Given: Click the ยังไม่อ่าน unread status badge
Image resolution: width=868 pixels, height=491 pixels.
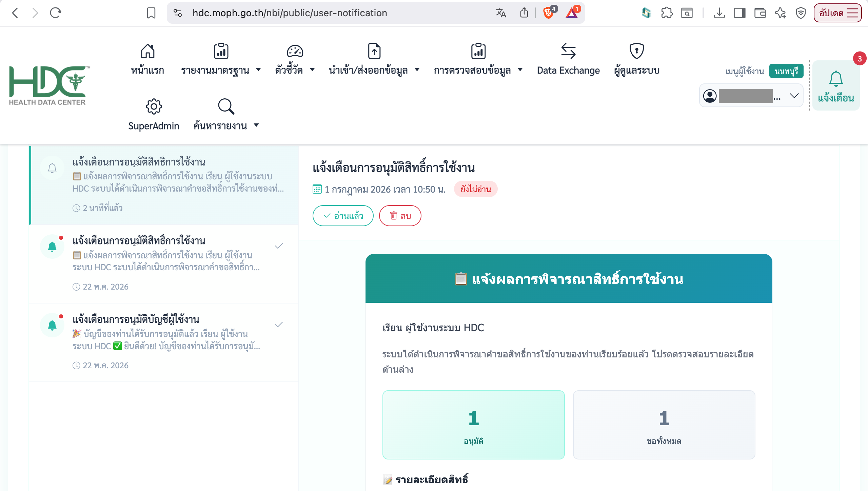Looking at the screenshot, I should 476,189.
